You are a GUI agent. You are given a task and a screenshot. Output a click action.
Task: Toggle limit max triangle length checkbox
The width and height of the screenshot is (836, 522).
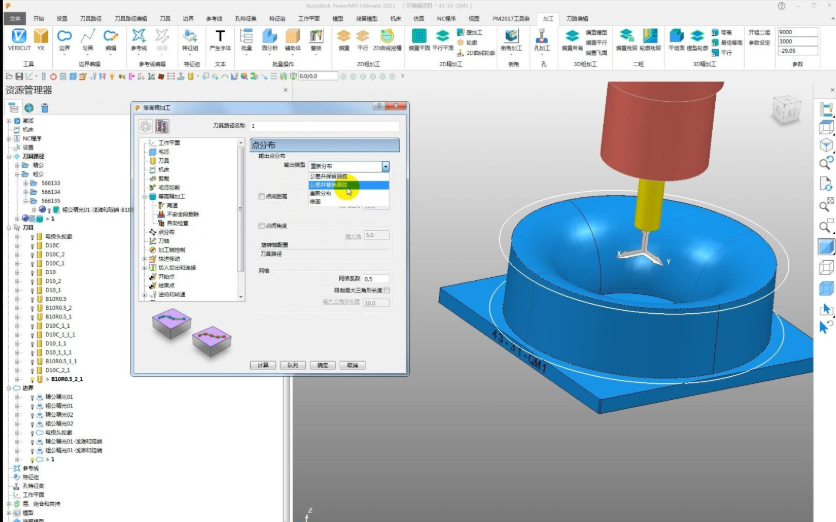pyautogui.click(x=387, y=290)
